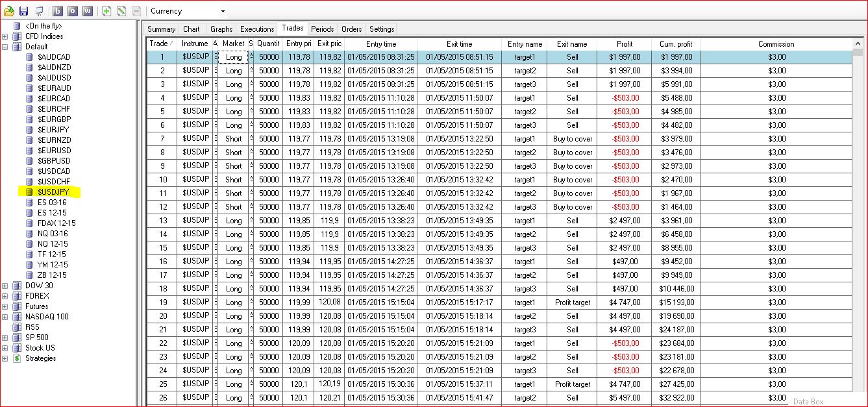Click the Long cell of trade 1
868x407 pixels.
point(234,57)
